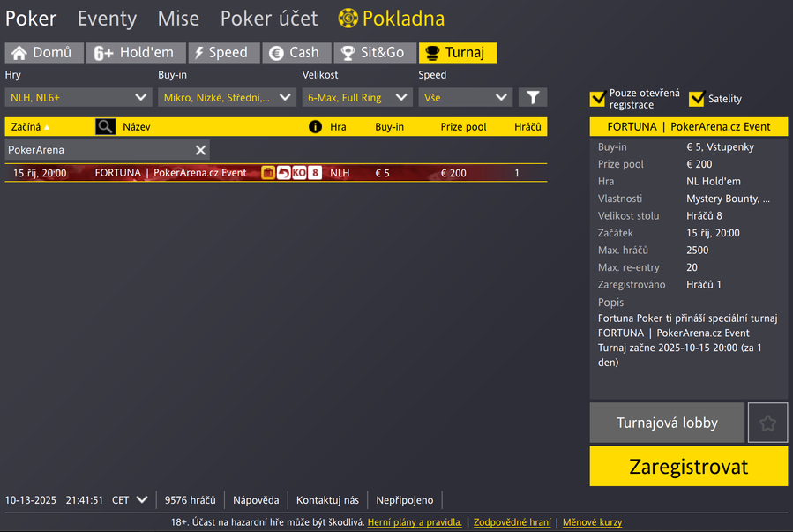Clear the PokerArena search field
Screen dimensions: 793x532
(200, 150)
